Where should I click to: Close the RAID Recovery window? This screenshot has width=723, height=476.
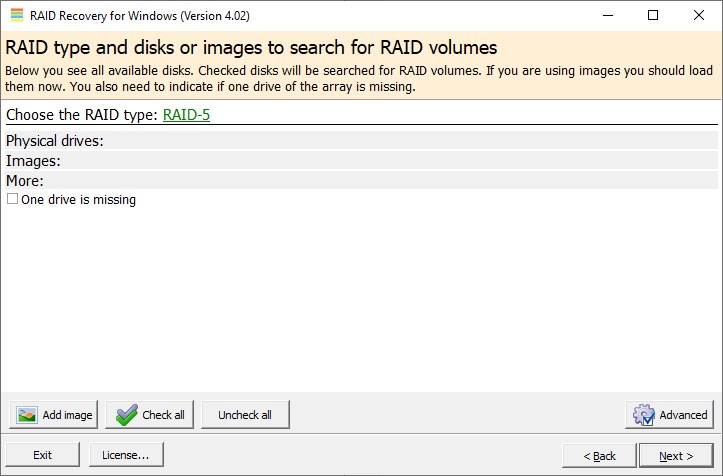[699, 16]
